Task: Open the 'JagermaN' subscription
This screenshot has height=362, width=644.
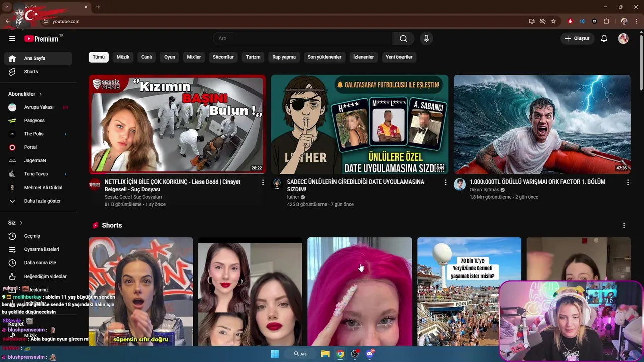Action: (38, 161)
